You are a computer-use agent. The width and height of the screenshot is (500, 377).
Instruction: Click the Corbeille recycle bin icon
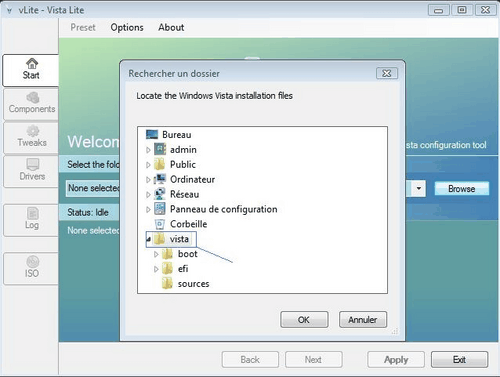point(160,224)
